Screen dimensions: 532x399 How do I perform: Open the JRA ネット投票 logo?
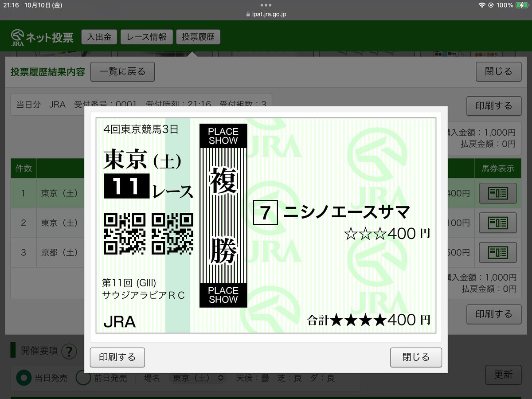(x=42, y=38)
